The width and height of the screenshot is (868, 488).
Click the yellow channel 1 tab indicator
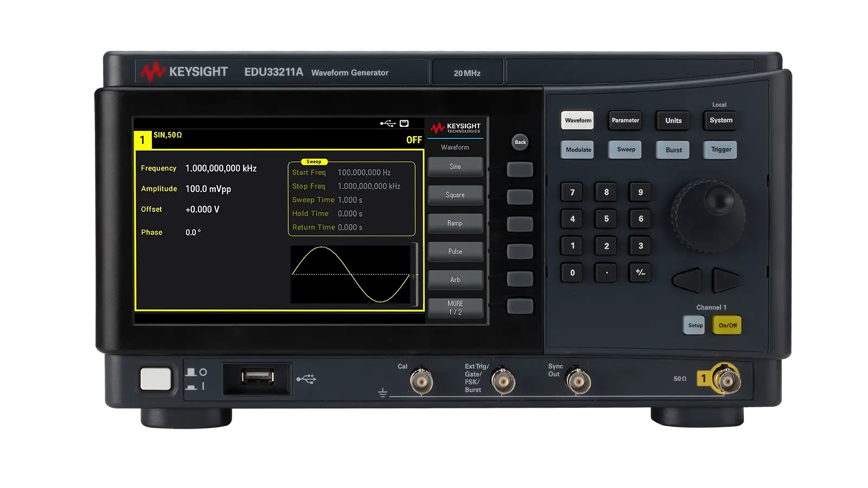coord(142,140)
